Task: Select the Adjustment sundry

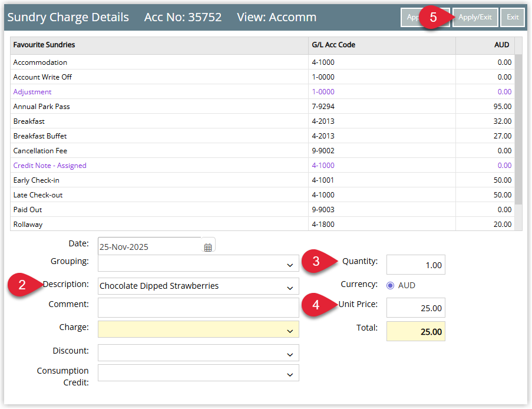Action: (262, 92)
